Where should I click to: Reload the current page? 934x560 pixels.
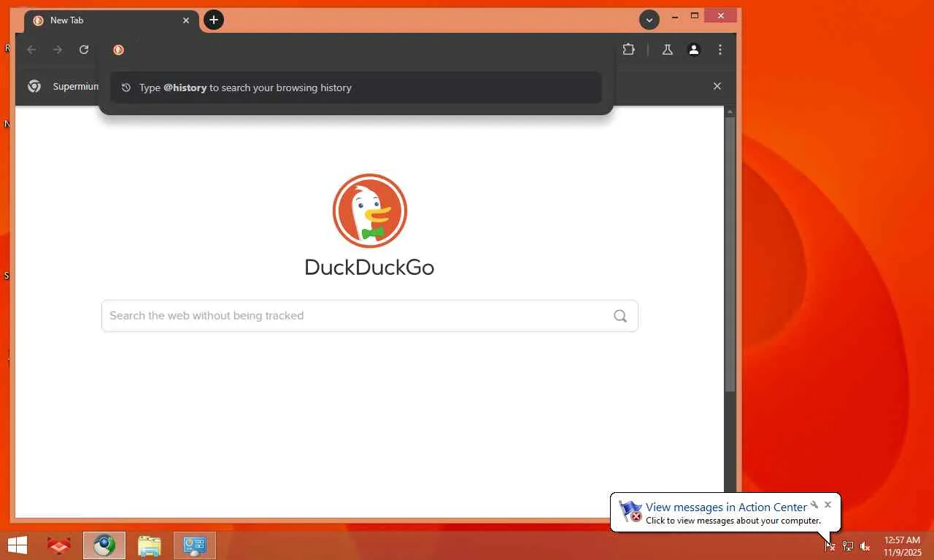pos(84,50)
